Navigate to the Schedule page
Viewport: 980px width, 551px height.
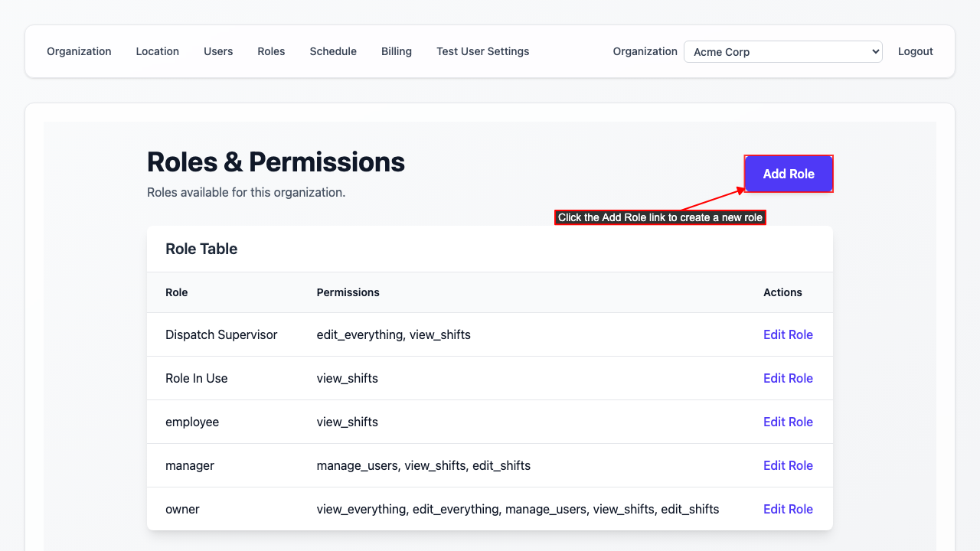333,51
